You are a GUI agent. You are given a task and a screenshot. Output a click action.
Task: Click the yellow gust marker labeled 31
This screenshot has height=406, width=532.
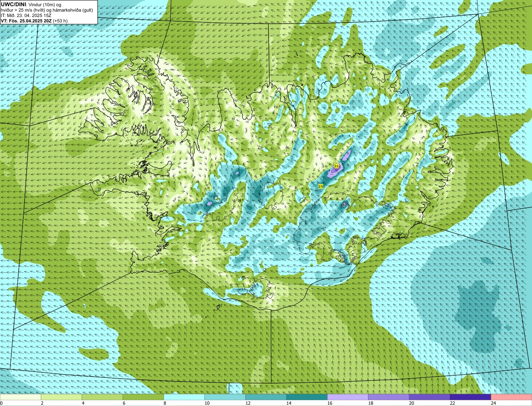click(x=337, y=166)
